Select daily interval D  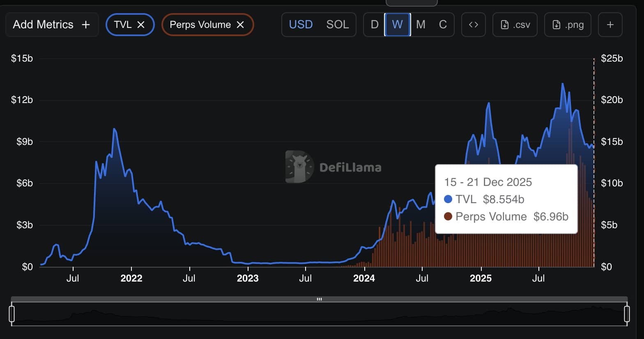374,25
